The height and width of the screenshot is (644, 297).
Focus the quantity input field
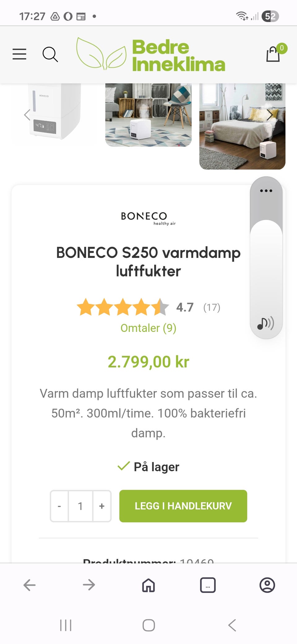pyautogui.click(x=80, y=506)
